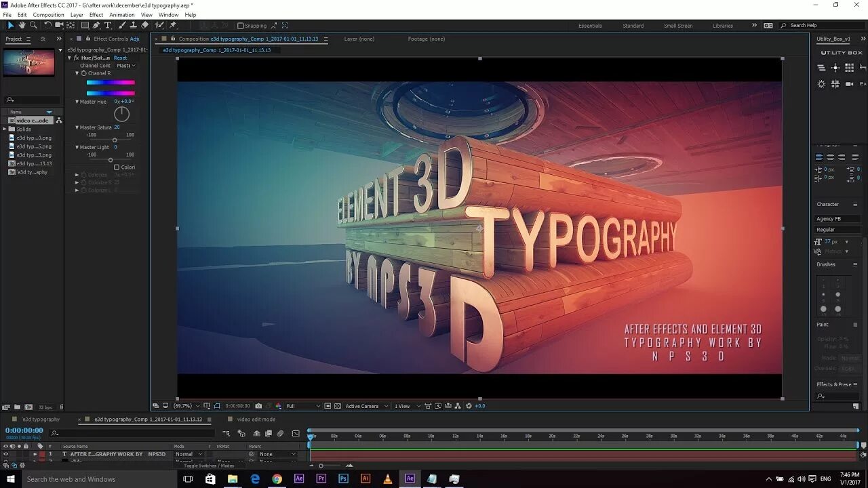Viewport: 868px width, 488px height.
Task: Adjust the Master Saturation slider
Action: 114,140
